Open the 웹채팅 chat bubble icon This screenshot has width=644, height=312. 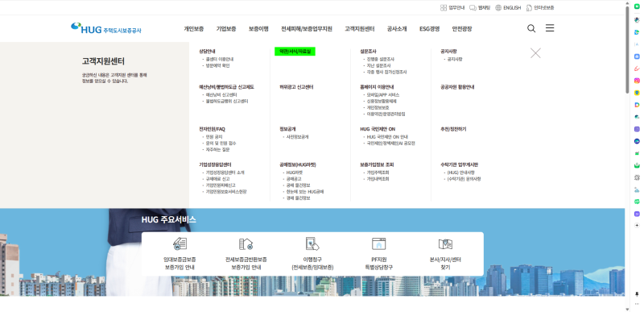point(473,7)
